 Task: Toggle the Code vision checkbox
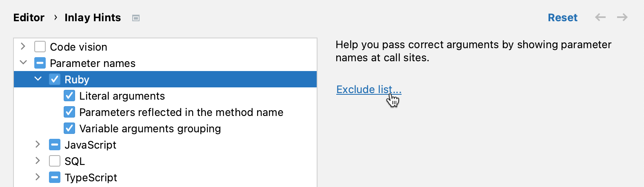point(40,47)
